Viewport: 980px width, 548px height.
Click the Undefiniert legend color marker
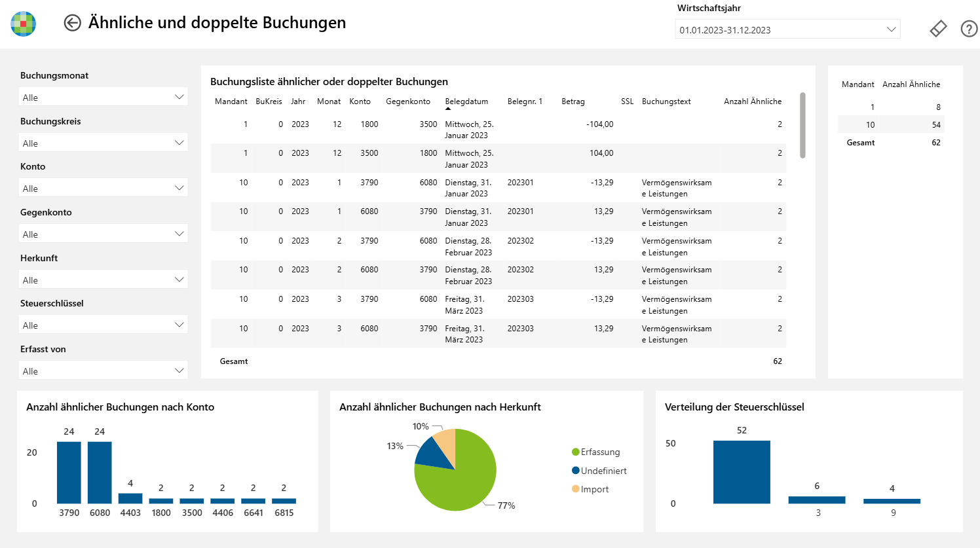tap(576, 471)
